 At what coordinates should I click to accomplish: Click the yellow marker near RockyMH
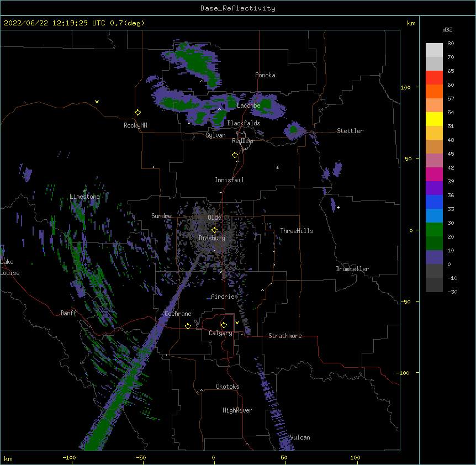[x=137, y=113]
